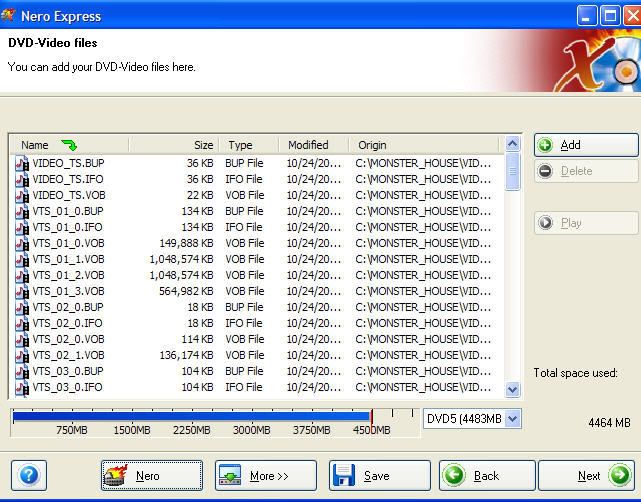Screen dimensions: 641x502
Task: Click the Add button
Action: pyautogui.click(x=586, y=145)
